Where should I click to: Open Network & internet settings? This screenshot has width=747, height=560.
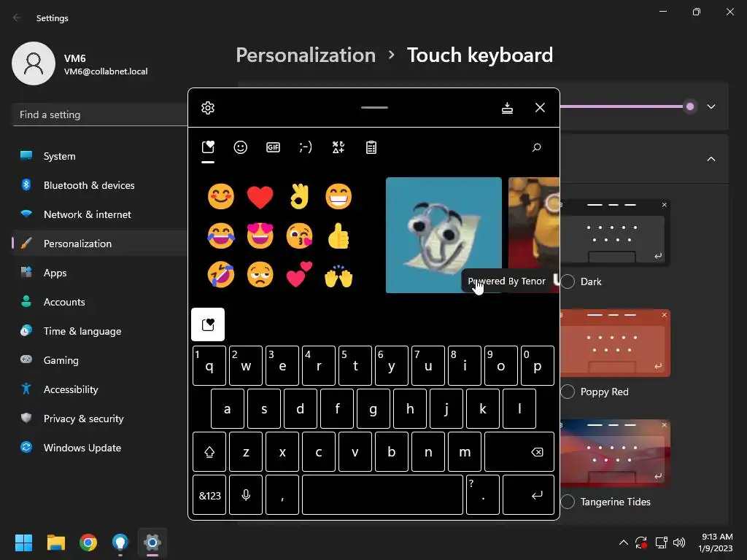[x=100, y=214]
